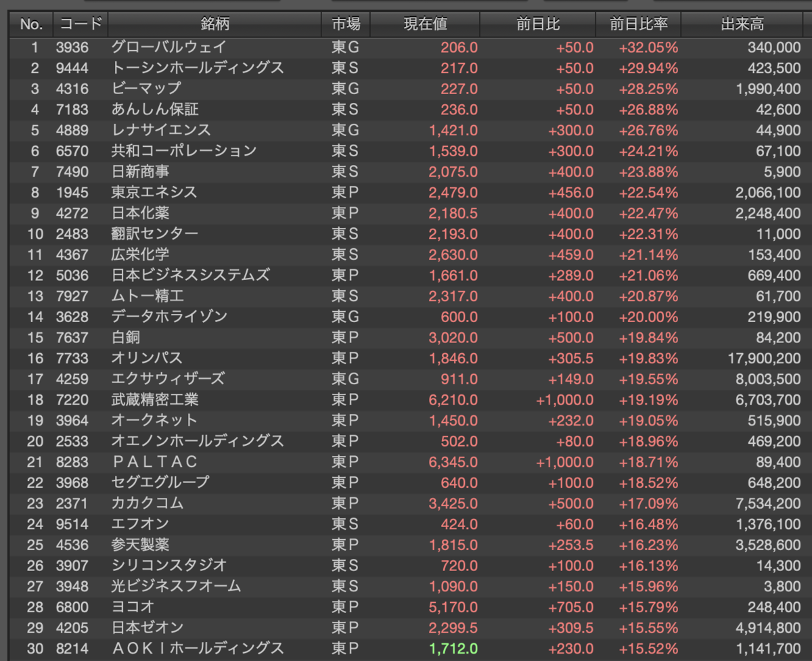
Task: Click the ムトー精工 row
Action: pos(406,296)
